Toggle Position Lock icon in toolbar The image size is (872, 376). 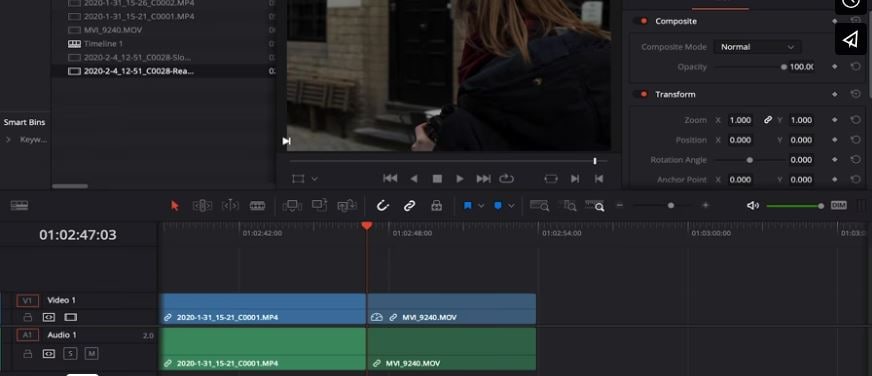[x=437, y=206]
